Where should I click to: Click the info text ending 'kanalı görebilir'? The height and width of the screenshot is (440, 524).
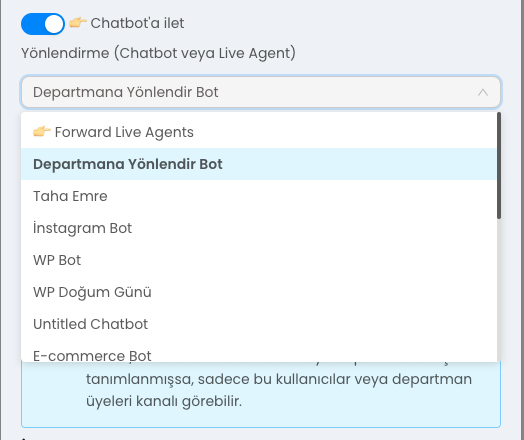click(x=279, y=390)
